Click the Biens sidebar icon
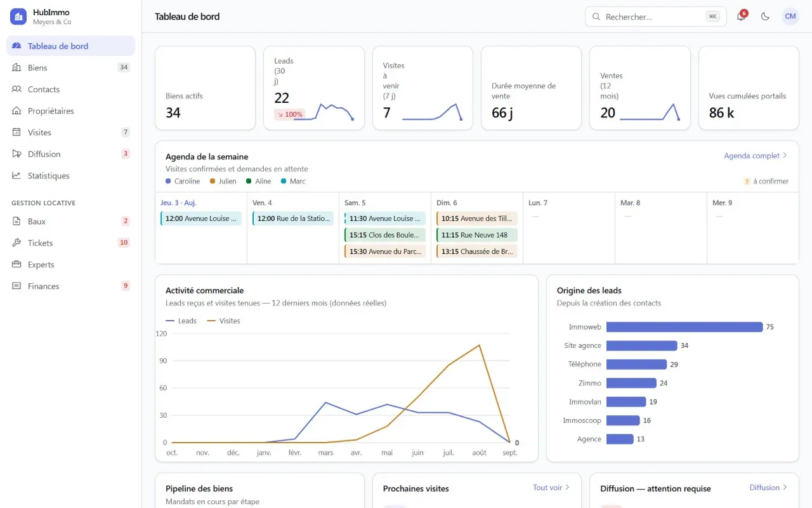 16,67
